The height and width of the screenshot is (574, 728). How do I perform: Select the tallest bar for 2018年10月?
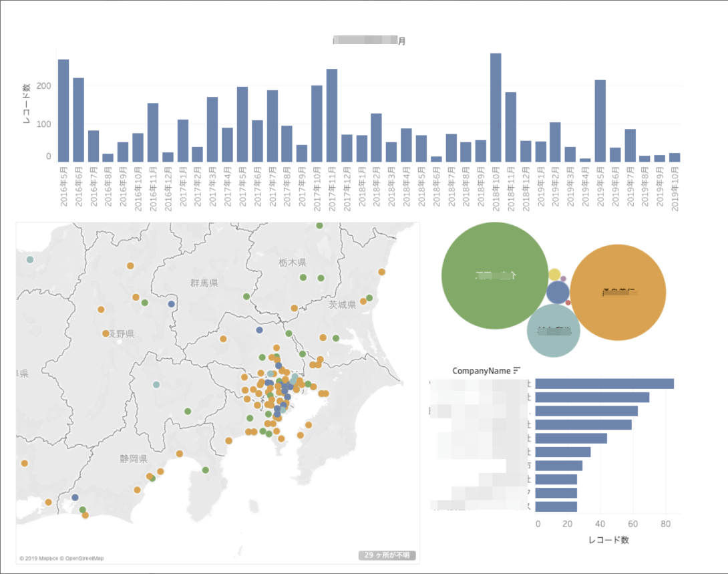pyautogui.click(x=496, y=108)
